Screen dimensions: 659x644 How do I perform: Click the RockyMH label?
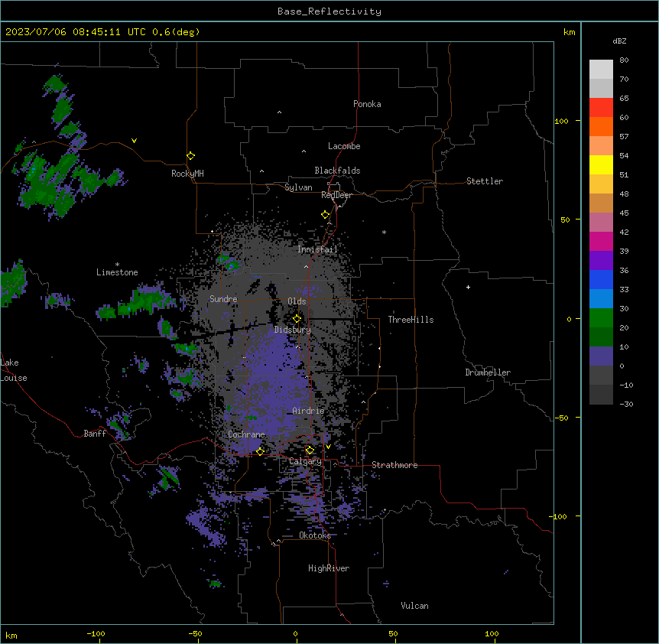tap(187, 174)
